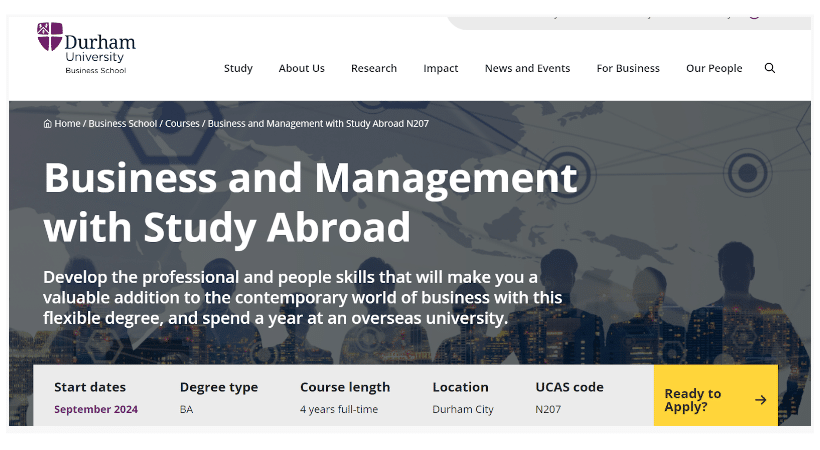
Task: Click the N207 UCAS code value
Action: (548, 409)
